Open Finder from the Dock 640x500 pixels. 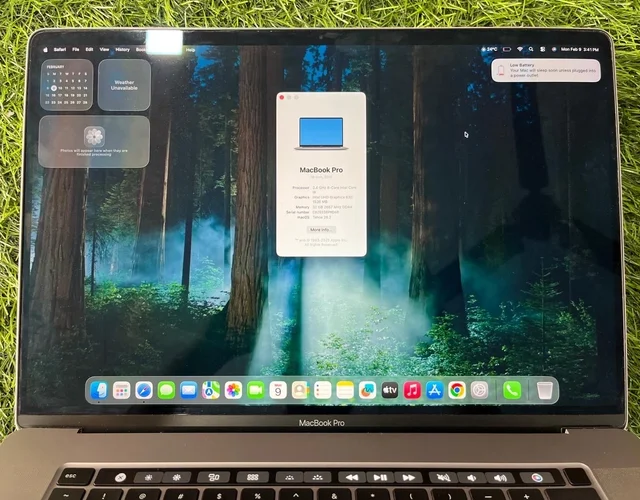(99, 391)
